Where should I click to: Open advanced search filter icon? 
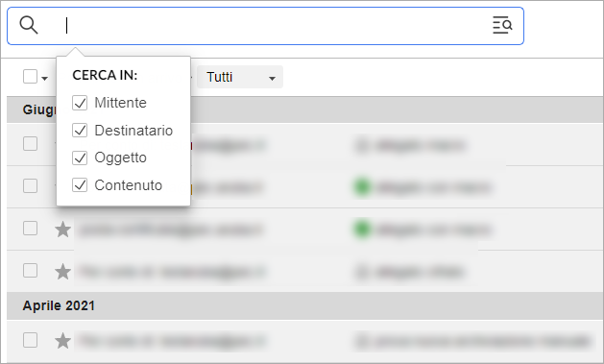pos(502,25)
